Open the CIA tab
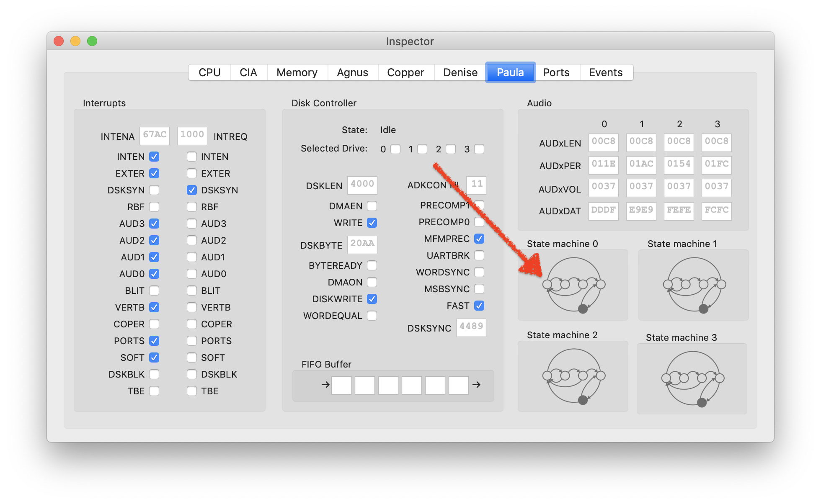Viewport: 821px width, 504px height. (248, 72)
